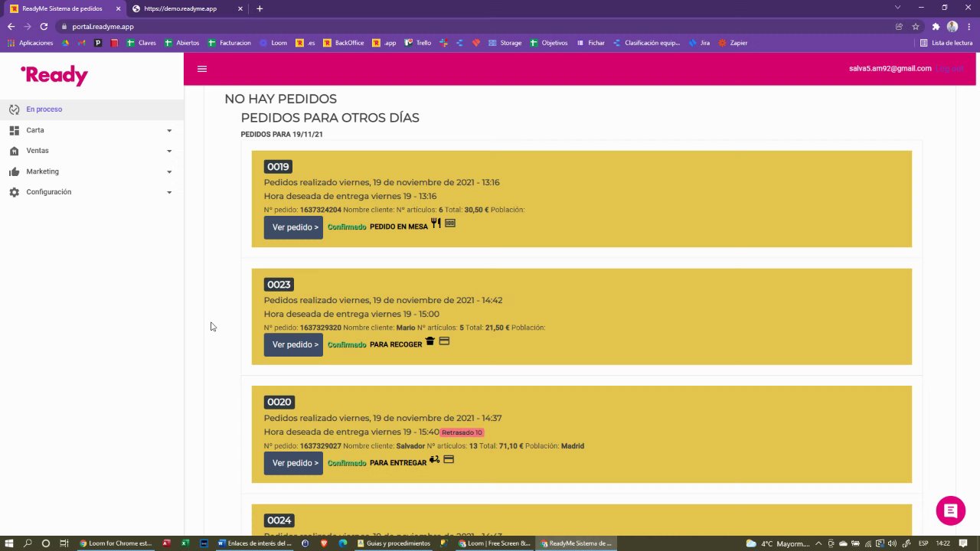This screenshot has width=980, height=551.
Task: Click the 0020 order number badge
Action: [279, 402]
